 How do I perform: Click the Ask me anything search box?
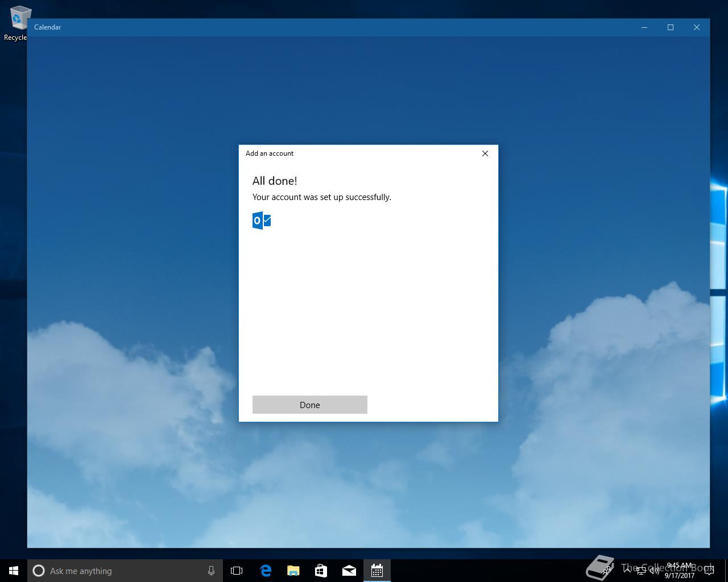[125, 571]
